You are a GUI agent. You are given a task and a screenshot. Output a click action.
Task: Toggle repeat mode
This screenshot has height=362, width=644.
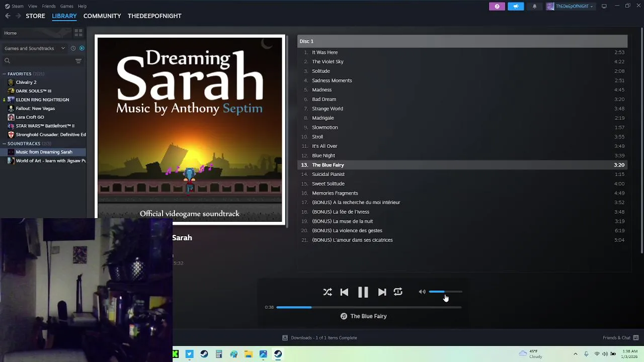[398, 292]
